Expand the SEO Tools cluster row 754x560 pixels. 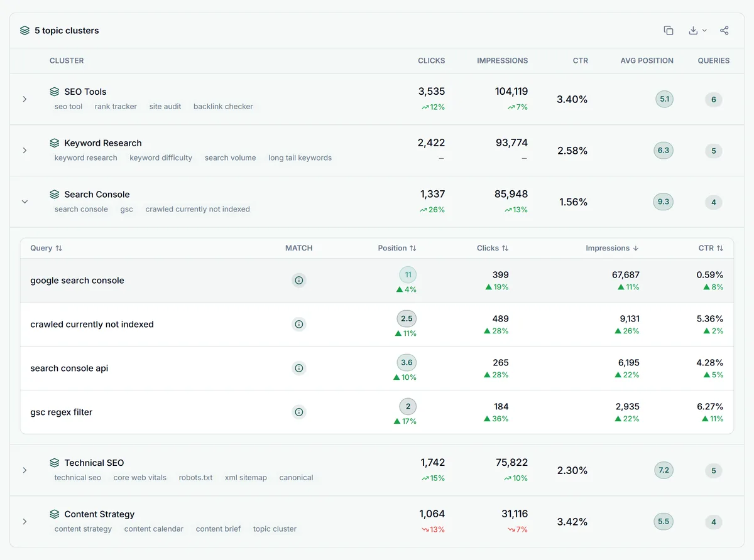pos(25,99)
